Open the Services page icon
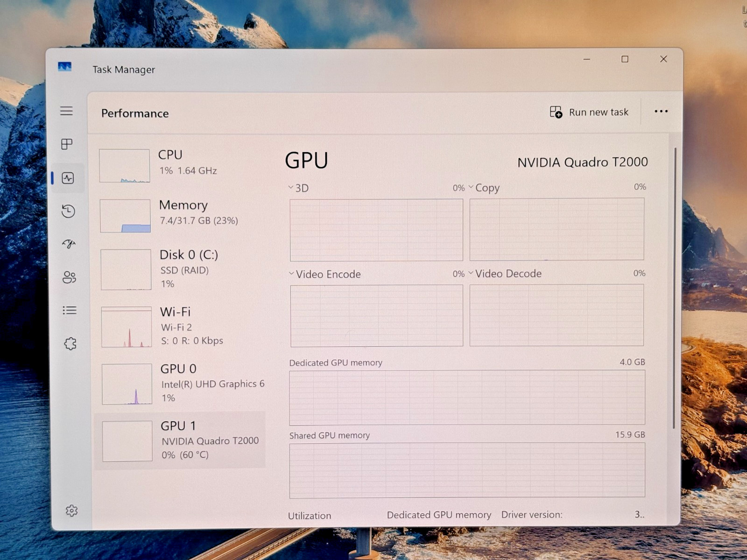747x560 pixels. click(70, 344)
